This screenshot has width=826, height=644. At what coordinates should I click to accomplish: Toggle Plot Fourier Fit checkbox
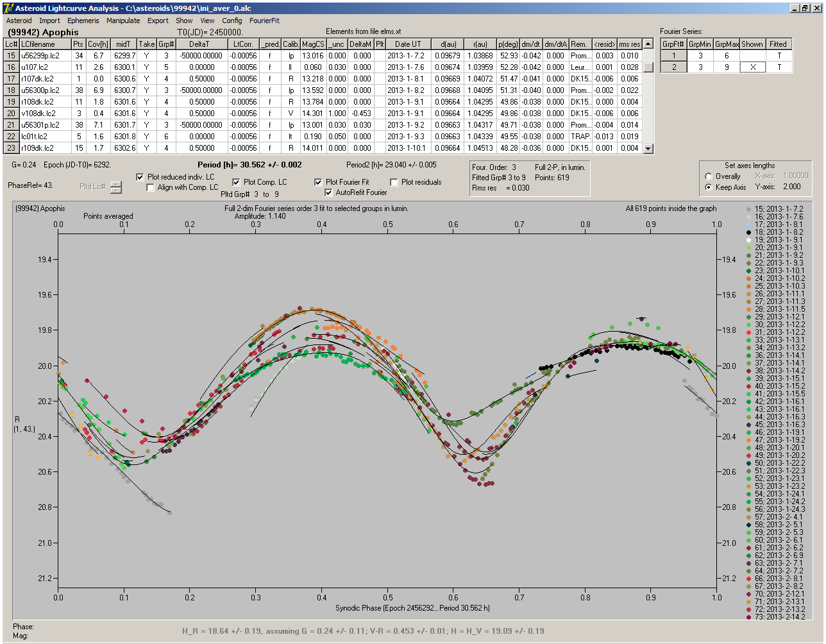point(318,182)
